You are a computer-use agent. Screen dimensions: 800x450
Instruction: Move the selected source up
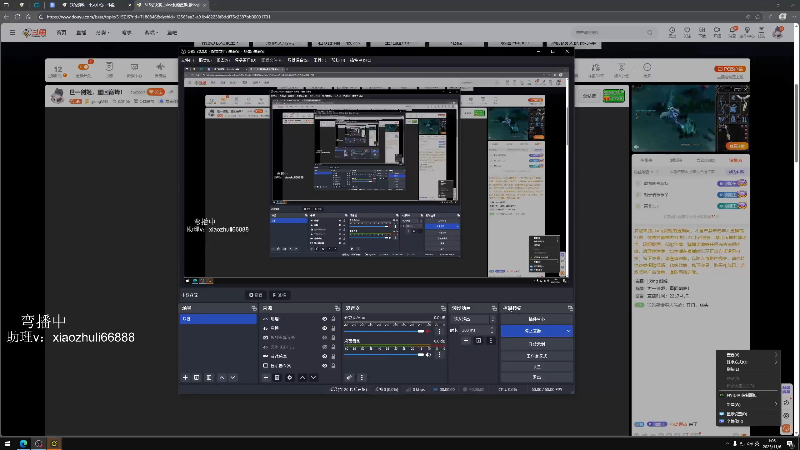click(302, 377)
